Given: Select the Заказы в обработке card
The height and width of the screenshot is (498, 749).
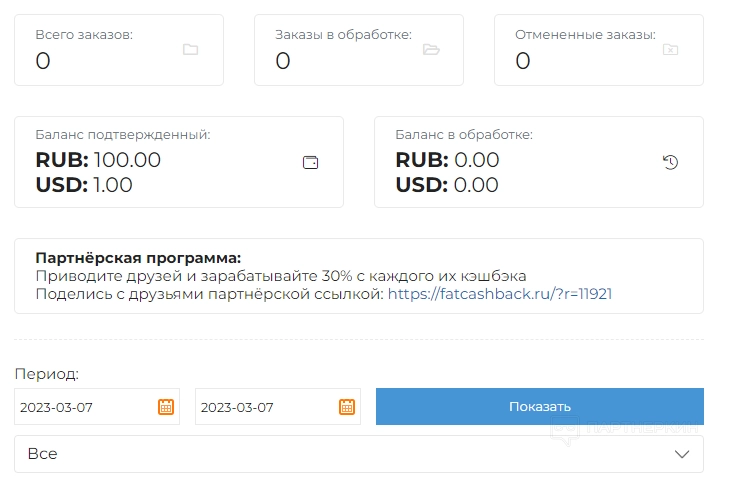Looking at the screenshot, I should [x=359, y=50].
